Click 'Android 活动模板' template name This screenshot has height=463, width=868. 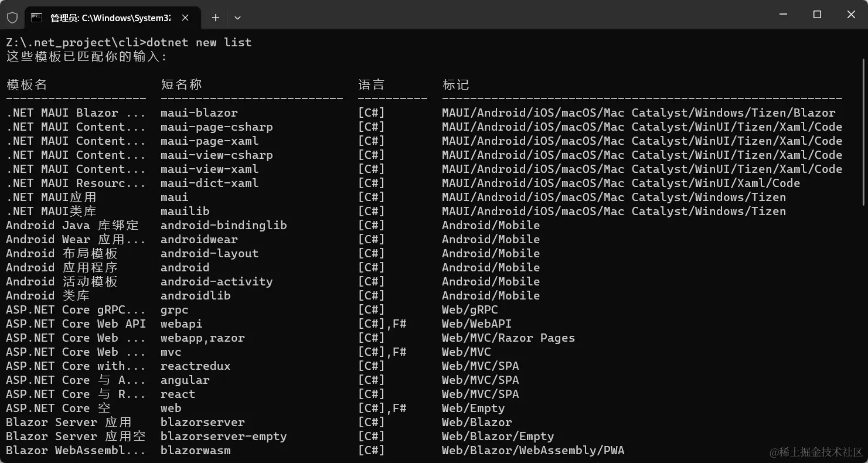62,281
